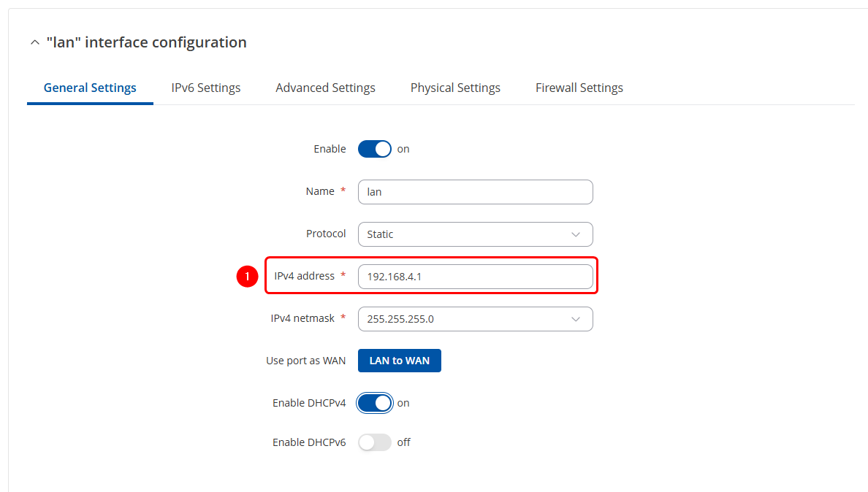The height and width of the screenshot is (492, 868).
Task: Click the "lan" interface configuration heading
Action: pos(146,42)
